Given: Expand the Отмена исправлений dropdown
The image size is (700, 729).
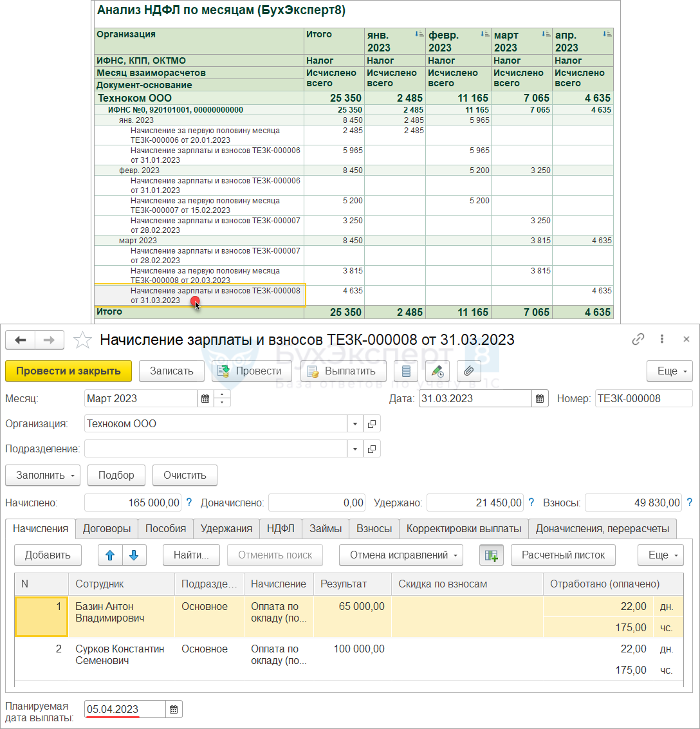Looking at the screenshot, I should tap(401, 555).
